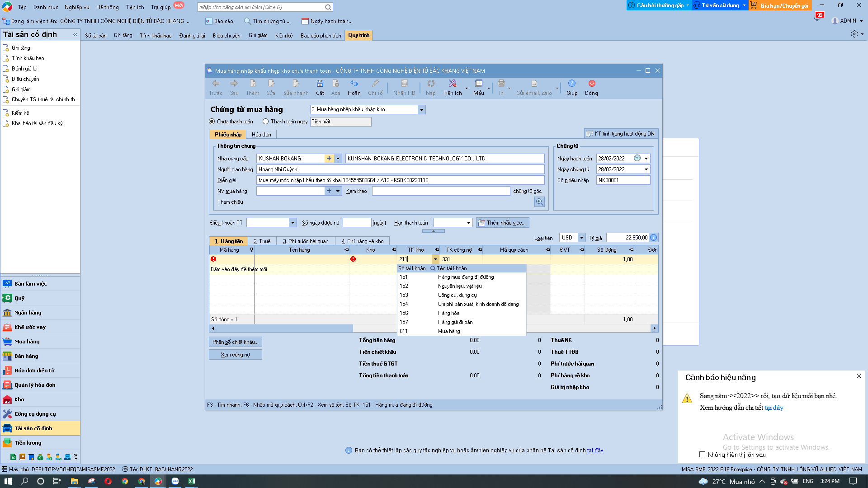Open Kho module in sidebar
The image size is (868, 488).
click(x=40, y=399)
